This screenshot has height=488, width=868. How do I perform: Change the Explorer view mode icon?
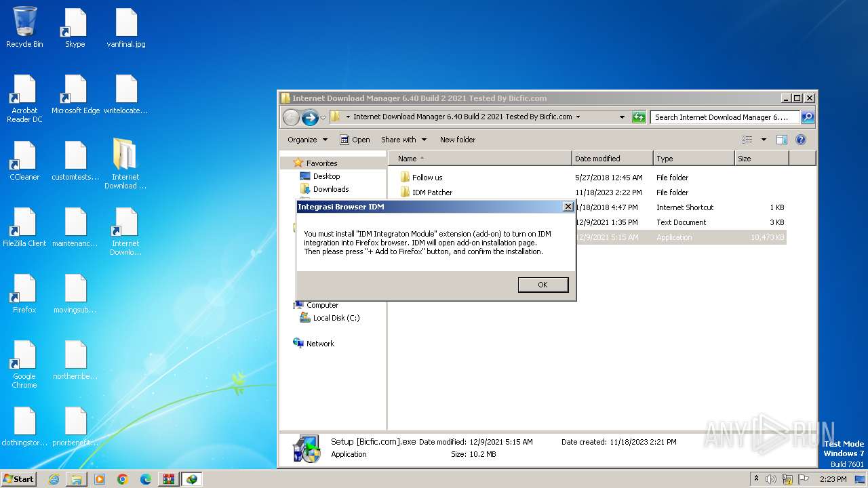pos(747,140)
